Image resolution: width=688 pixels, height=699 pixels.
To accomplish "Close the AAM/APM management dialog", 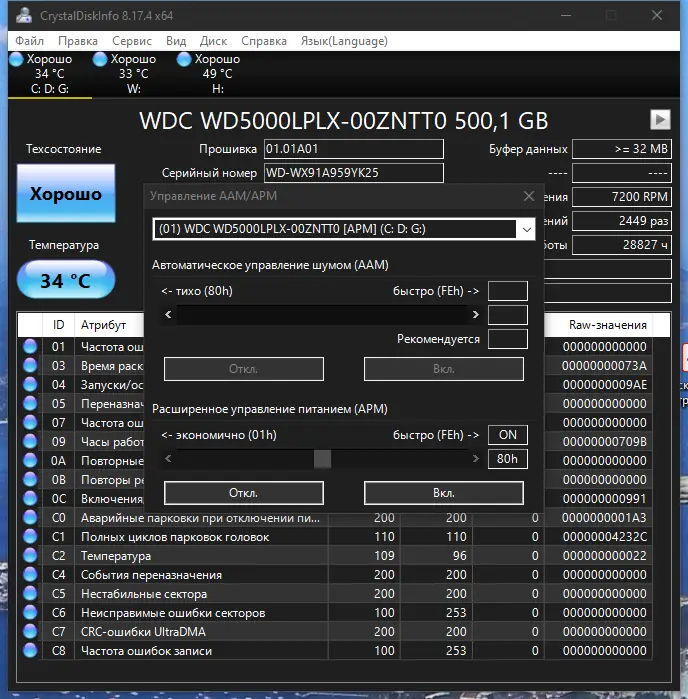I will coord(529,196).
